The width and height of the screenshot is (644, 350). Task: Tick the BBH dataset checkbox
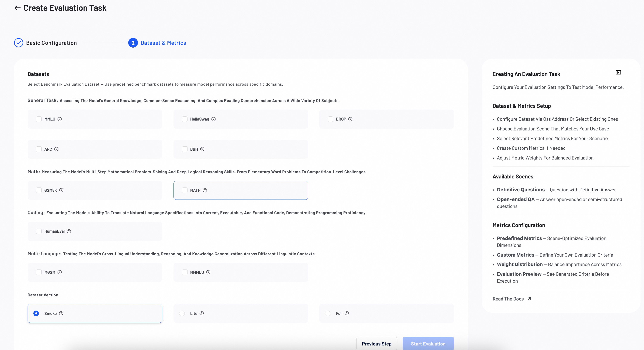click(x=184, y=149)
